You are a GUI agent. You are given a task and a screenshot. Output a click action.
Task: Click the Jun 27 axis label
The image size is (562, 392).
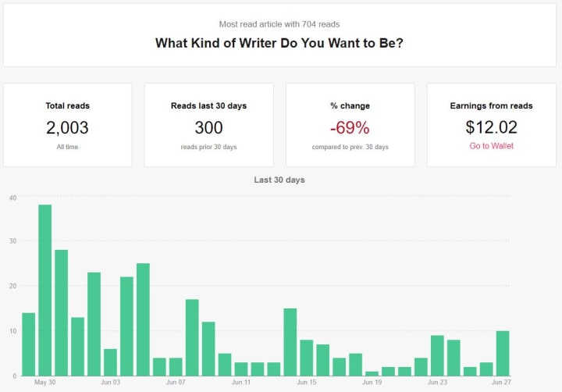click(503, 383)
